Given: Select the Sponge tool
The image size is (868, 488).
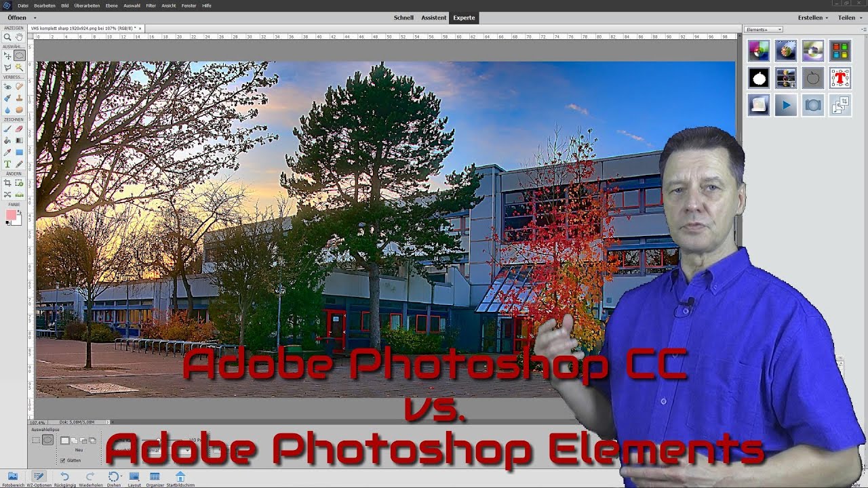Looking at the screenshot, I should click(19, 110).
